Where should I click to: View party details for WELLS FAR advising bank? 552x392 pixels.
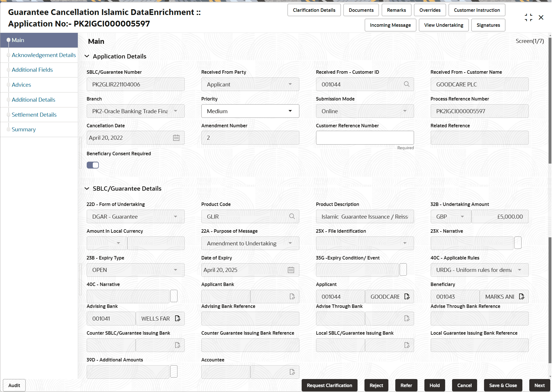click(177, 318)
